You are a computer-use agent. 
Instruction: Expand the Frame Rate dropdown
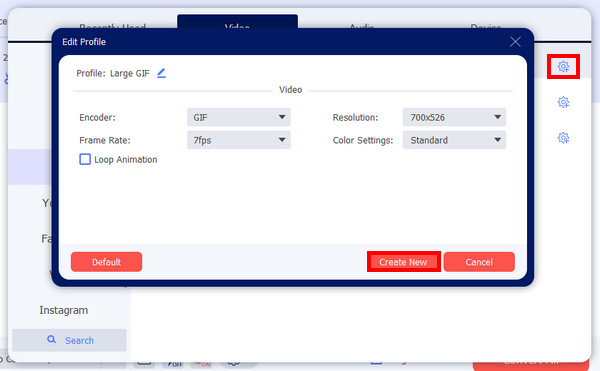(239, 140)
